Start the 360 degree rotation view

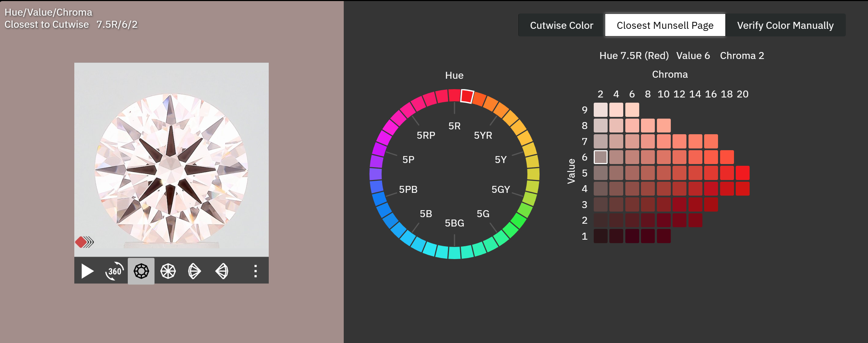(x=114, y=271)
